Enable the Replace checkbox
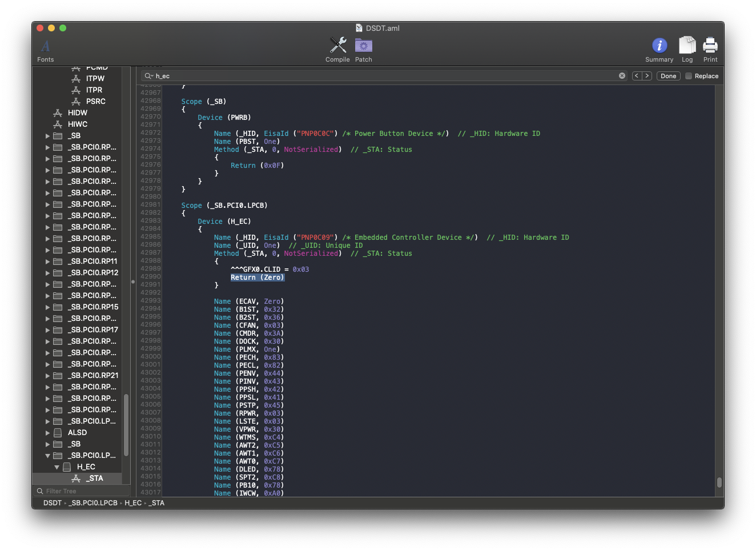 pyautogui.click(x=689, y=76)
